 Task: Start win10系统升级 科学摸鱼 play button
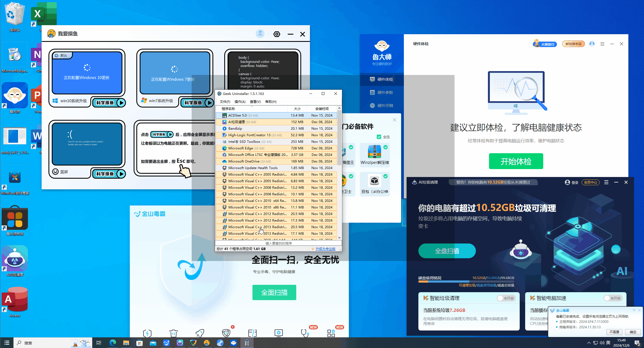pos(109,103)
